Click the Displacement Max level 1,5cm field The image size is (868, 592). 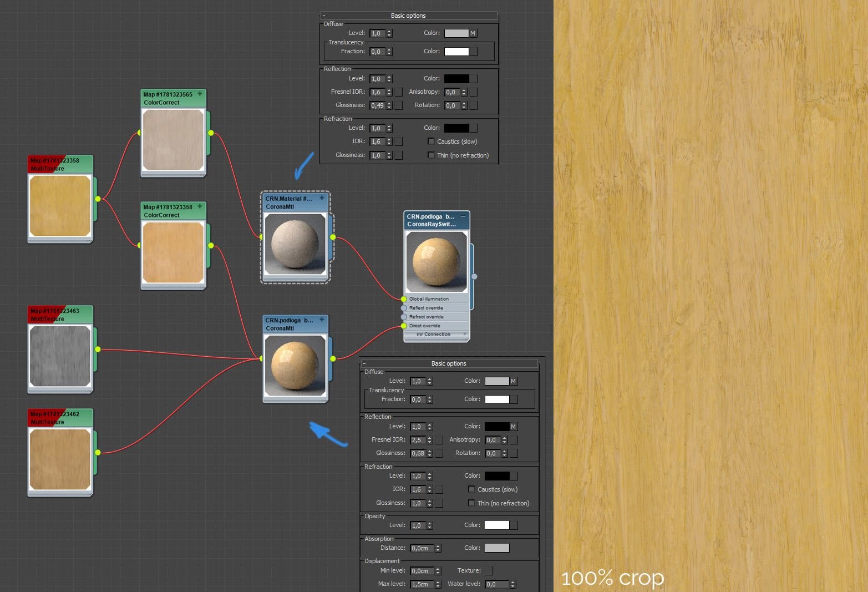(421, 584)
